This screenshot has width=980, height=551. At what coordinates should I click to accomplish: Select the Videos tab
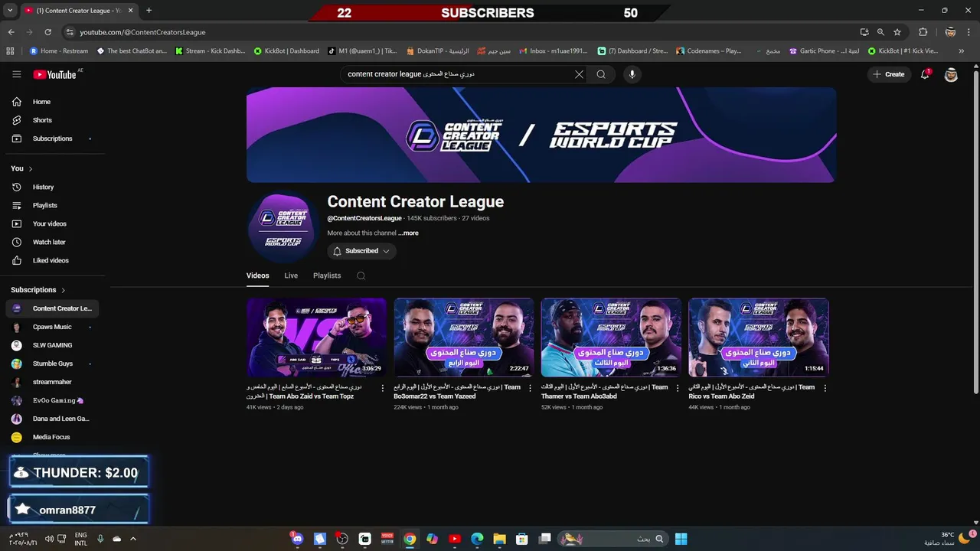[x=257, y=275]
